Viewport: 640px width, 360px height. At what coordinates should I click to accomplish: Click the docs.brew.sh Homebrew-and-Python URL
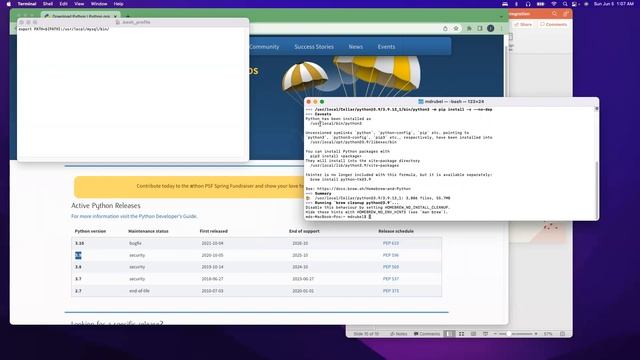coord(364,189)
